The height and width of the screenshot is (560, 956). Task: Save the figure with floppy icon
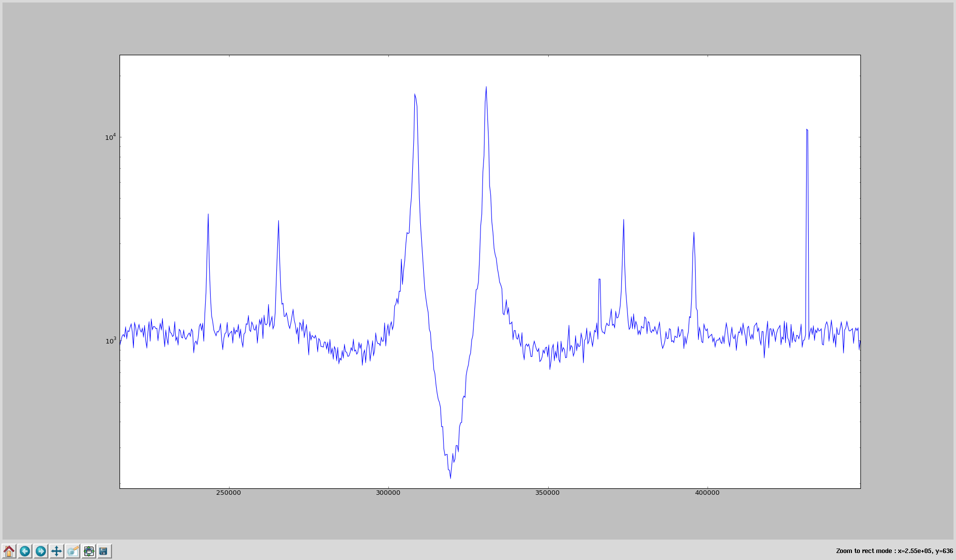pyautogui.click(x=104, y=551)
